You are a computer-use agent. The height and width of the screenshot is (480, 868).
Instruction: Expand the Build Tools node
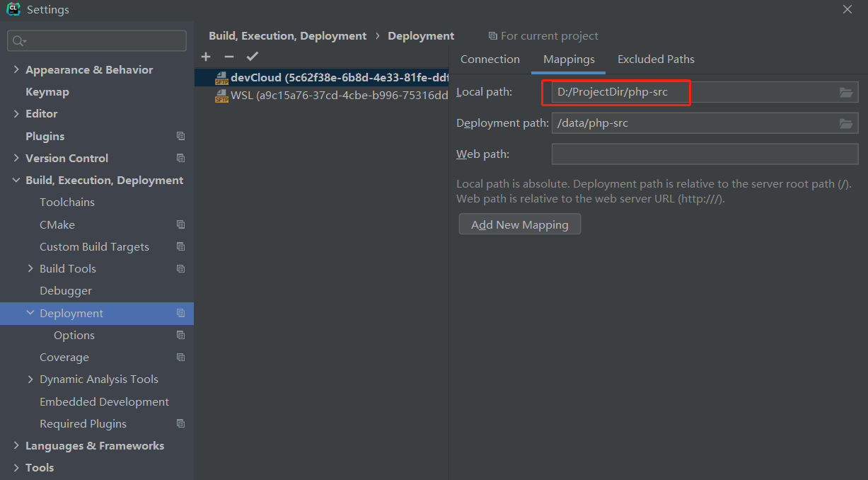pos(30,268)
